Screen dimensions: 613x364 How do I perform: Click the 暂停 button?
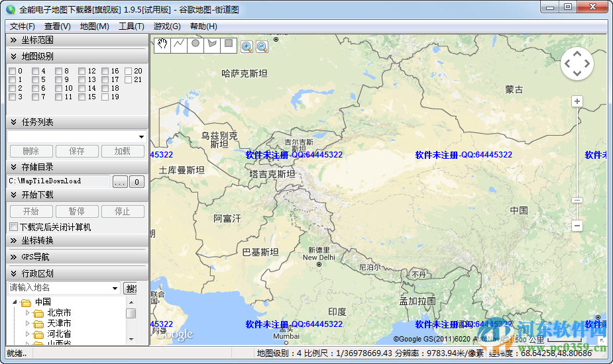pyautogui.click(x=77, y=211)
